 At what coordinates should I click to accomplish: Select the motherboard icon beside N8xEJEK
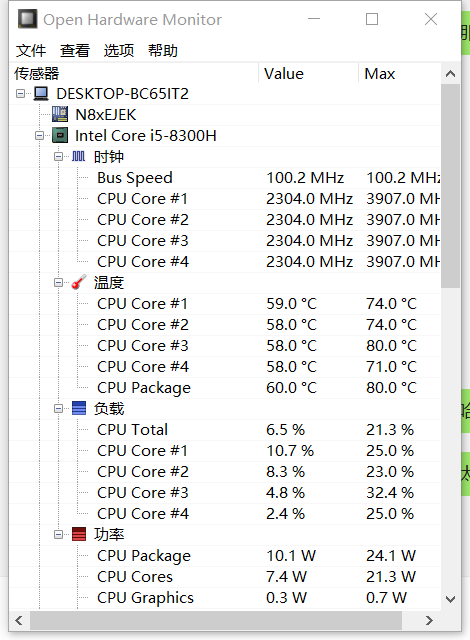pos(60,114)
